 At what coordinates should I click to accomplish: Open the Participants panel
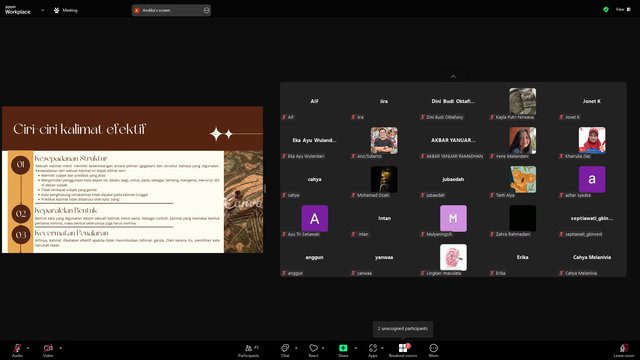[249, 350]
